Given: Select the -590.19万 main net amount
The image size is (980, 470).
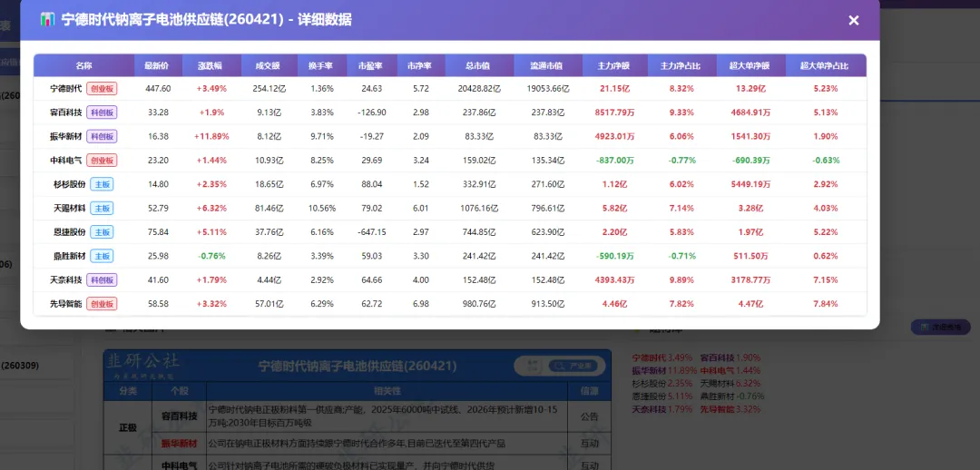Looking at the screenshot, I should pyautogui.click(x=615, y=256).
